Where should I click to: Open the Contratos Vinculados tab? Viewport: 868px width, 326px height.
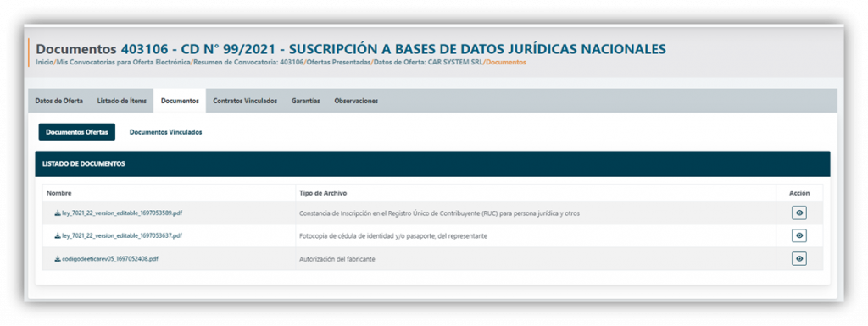(x=245, y=101)
